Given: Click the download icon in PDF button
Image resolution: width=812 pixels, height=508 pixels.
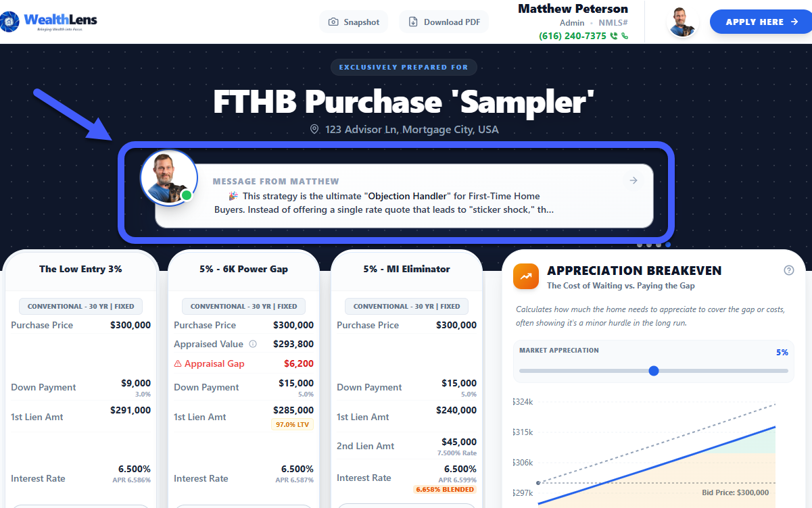Looking at the screenshot, I should point(413,22).
